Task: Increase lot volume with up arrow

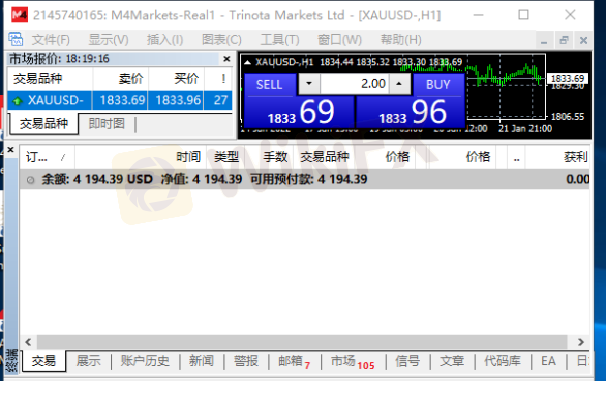Action: click(x=399, y=83)
